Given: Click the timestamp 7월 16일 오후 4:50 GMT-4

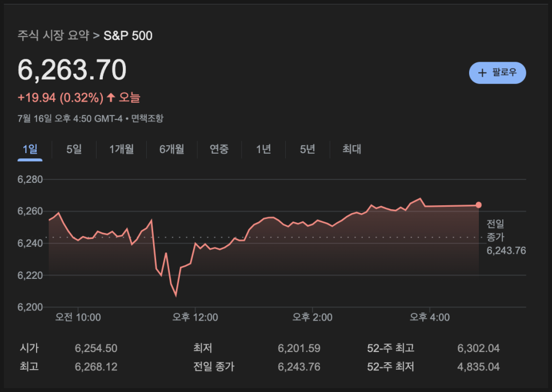Looking at the screenshot, I should point(70,118).
